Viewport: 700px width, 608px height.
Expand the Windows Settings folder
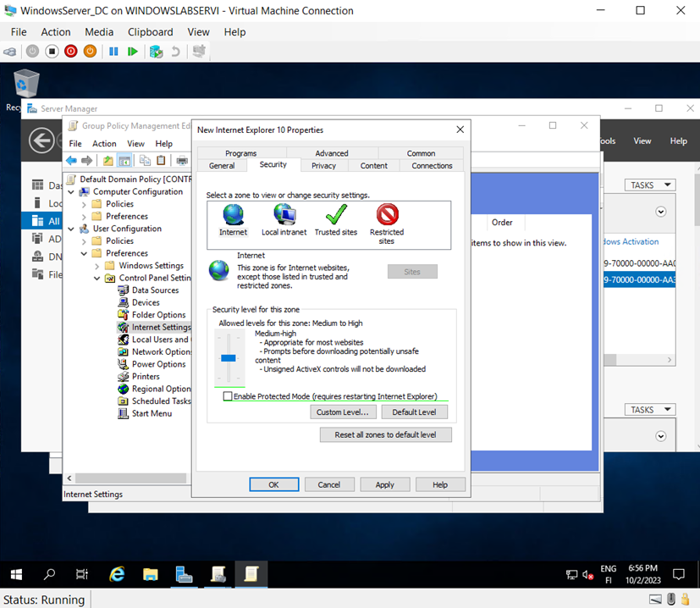(98, 265)
